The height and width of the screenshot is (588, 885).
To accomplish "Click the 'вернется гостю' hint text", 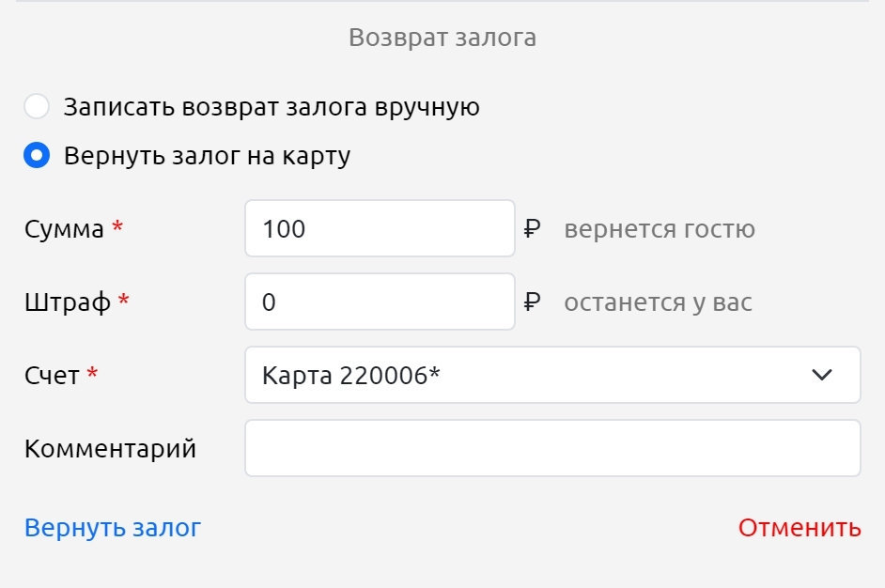I will pos(660,229).
